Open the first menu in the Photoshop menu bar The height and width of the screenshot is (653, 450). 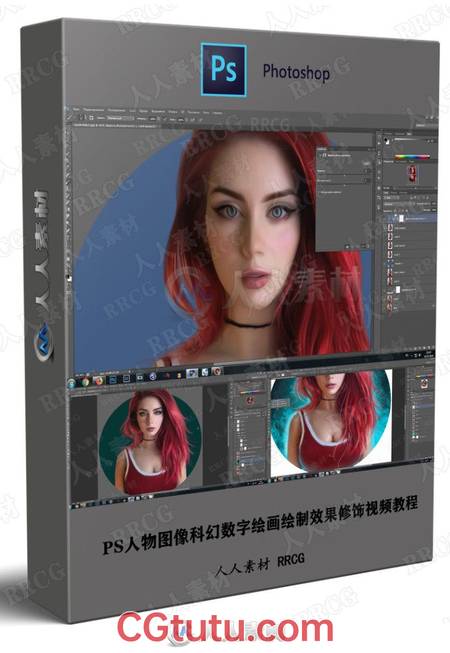[77, 110]
